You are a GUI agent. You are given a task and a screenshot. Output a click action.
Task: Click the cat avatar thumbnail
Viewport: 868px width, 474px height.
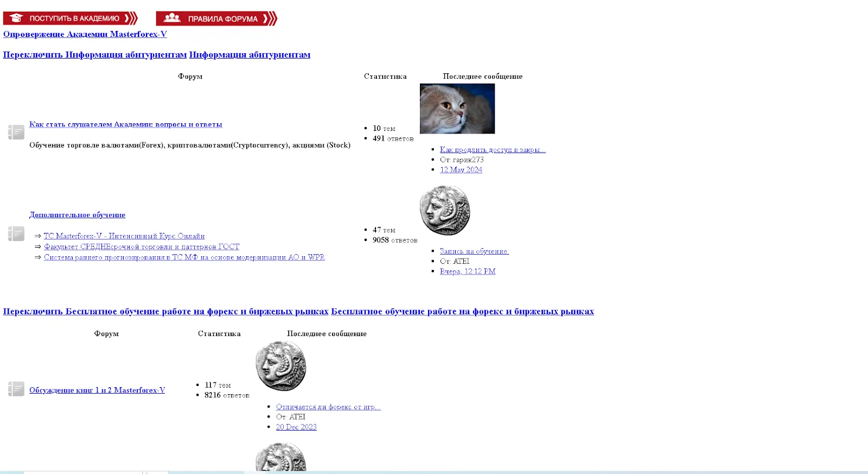[457, 109]
